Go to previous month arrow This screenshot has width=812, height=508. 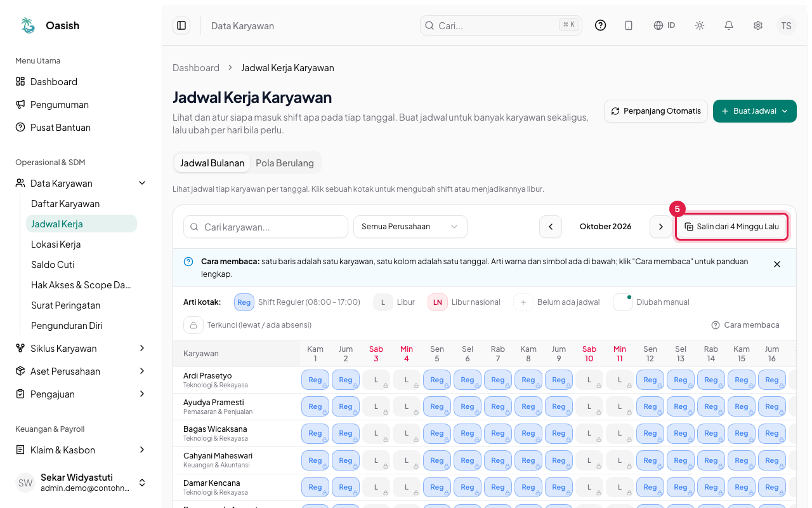(551, 227)
